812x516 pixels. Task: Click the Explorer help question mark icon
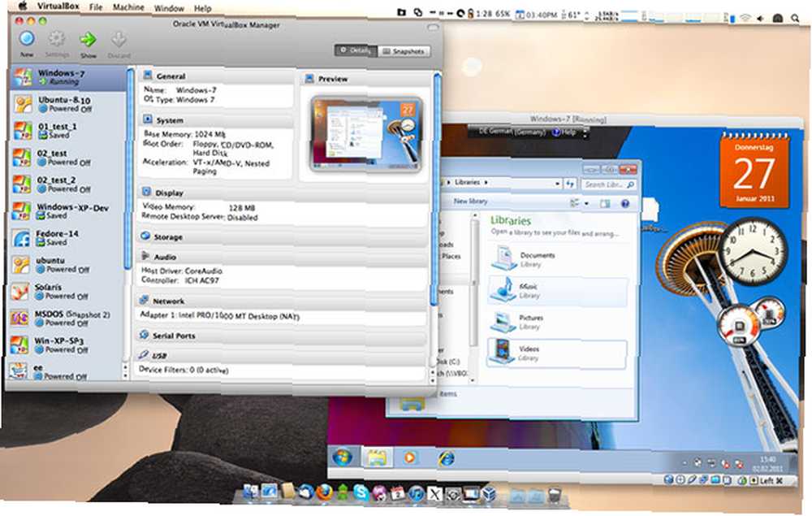[625, 204]
